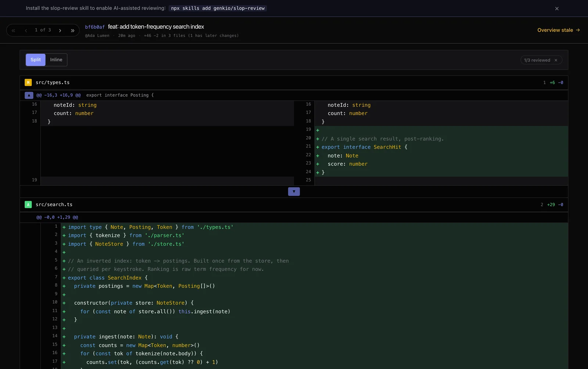
Task: Click the '// An inverted index' comment line
Action: pos(315,261)
